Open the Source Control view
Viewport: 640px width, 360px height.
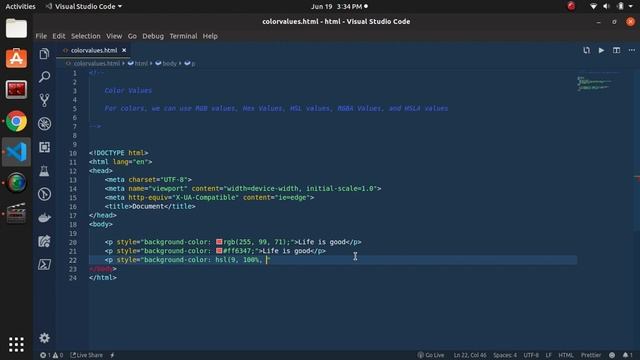[44, 100]
